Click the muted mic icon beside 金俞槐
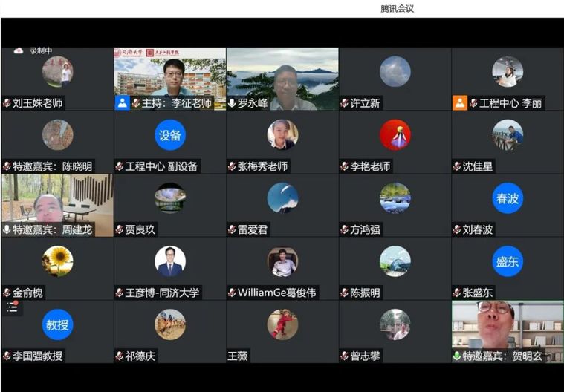The width and height of the screenshot is (564, 392). [x=7, y=293]
